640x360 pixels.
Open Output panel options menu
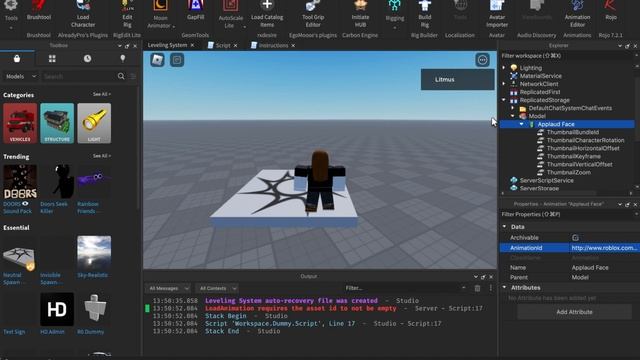pyautogui.click(x=491, y=288)
